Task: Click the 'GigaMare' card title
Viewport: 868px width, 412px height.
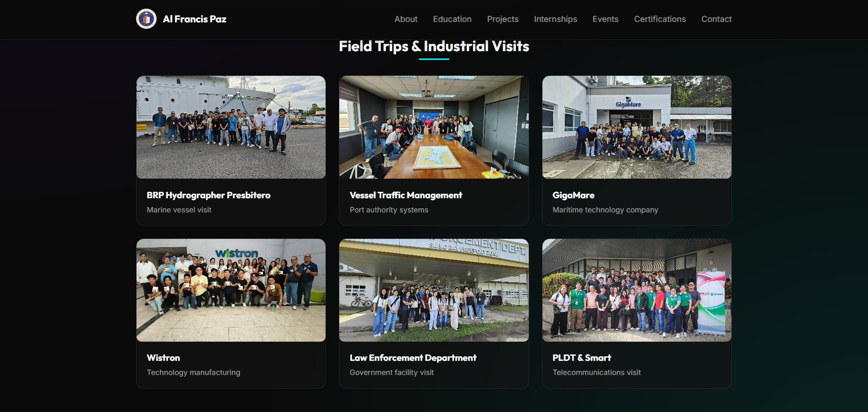Action: 573,195
